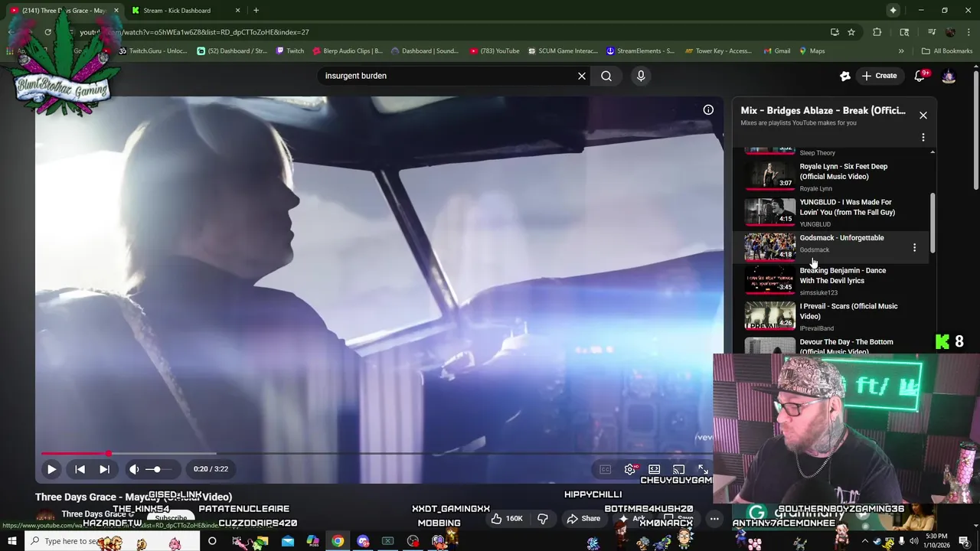Viewport: 980px width, 551px height.
Task: Select Godsmack - Unforgettable from the mix
Action: point(842,238)
